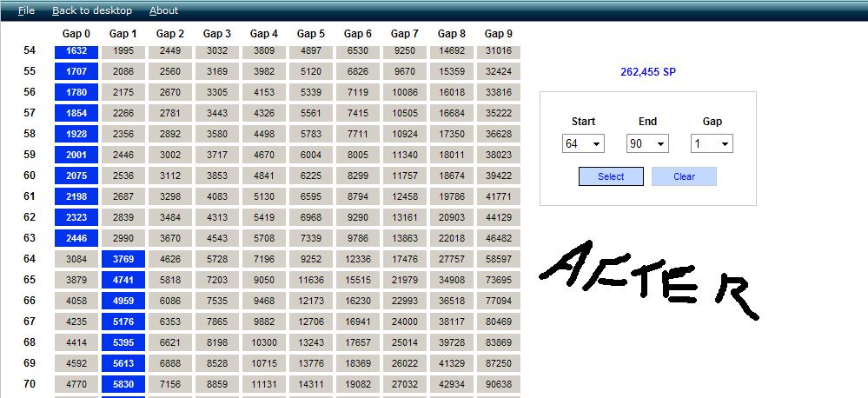The height and width of the screenshot is (398, 868).
Task: Deselect blue cell 2446 in row 63
Action: (x=76, y=238)
